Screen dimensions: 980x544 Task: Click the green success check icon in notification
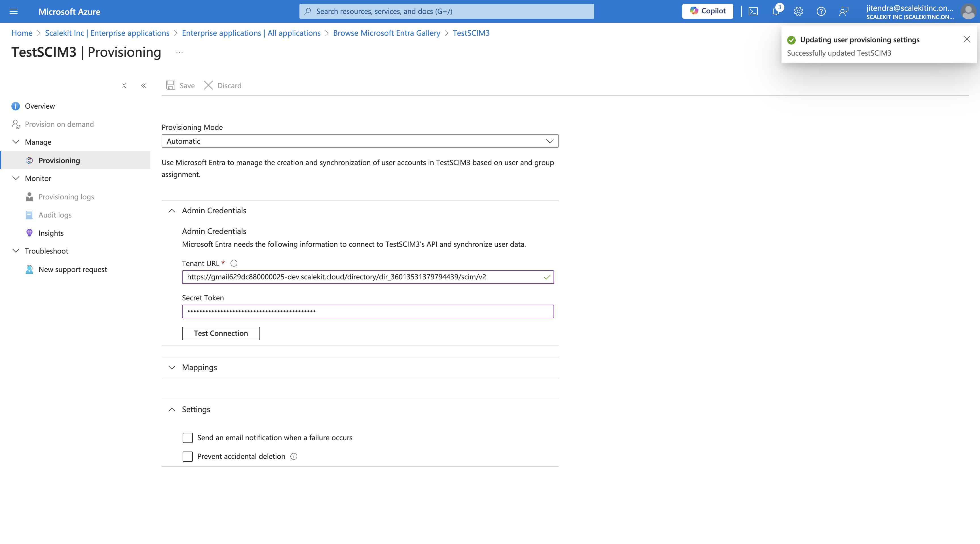tap(791, 40)
